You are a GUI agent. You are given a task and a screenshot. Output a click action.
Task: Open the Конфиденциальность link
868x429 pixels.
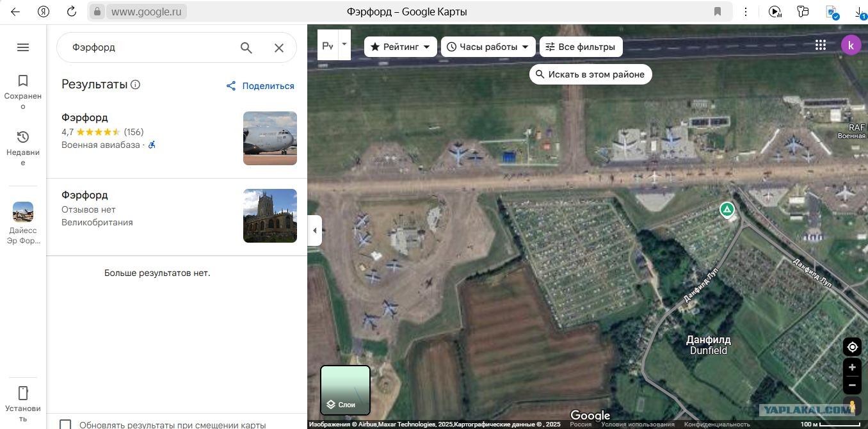717,425
